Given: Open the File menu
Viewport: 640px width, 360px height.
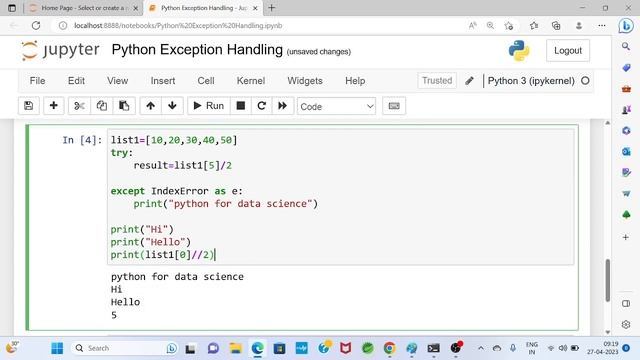Looking at the screenshot, I should point(37,81).
